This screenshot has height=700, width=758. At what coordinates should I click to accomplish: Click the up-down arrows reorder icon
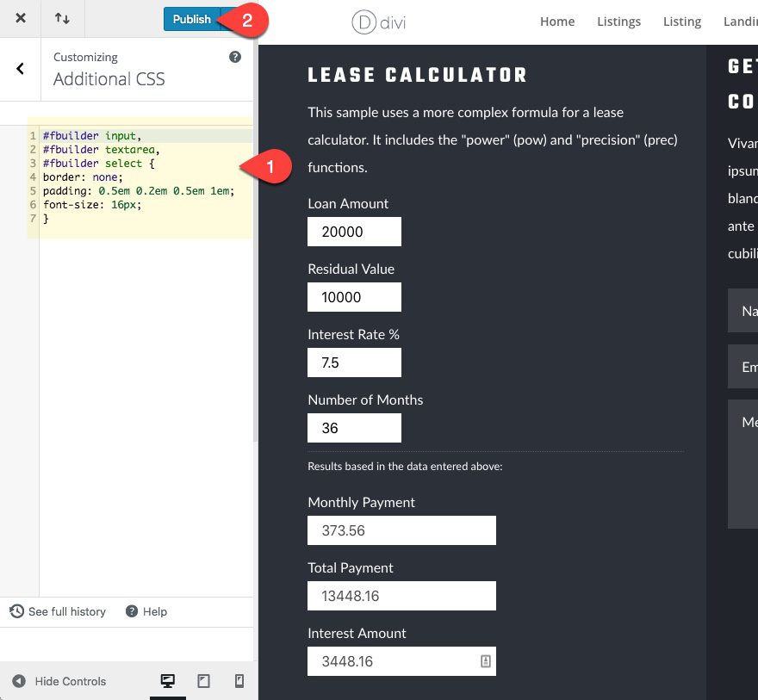(62, 18)
